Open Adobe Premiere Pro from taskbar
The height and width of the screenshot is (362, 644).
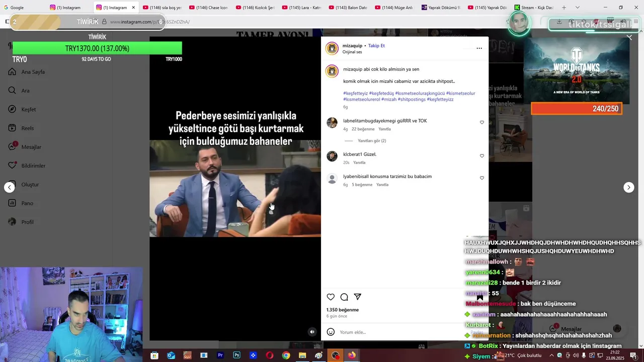point(220,355)
